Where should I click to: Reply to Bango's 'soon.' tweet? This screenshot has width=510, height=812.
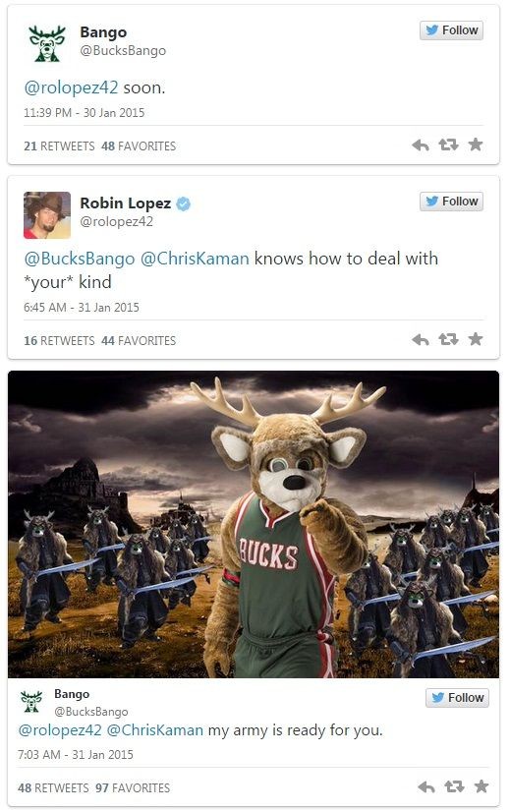click(421, 145)
